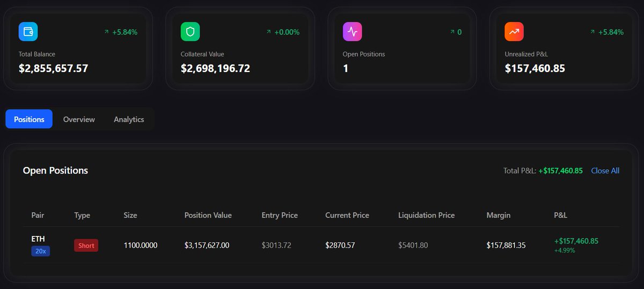Viewport: 644px width, 289px height.
Task: Switch to the Analytics tab
Action: click(129, 119)
